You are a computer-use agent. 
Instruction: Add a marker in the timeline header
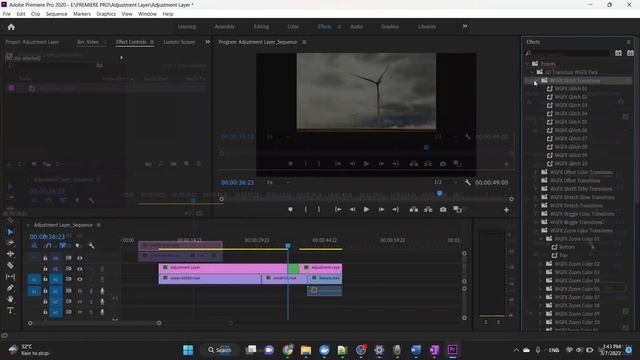coord(77,246)
